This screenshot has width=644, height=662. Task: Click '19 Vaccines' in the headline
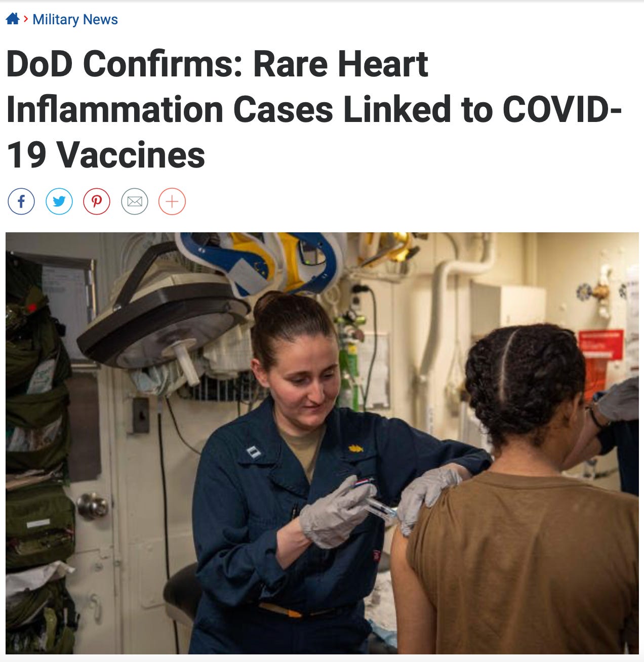point(106,155)
